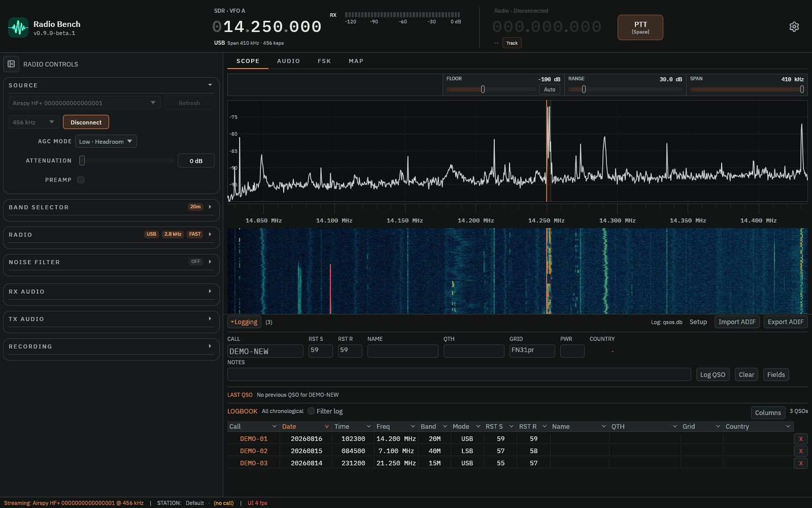The image size is (812, 508).
Task: Click the Call input field
Action: tap(265, 351)
